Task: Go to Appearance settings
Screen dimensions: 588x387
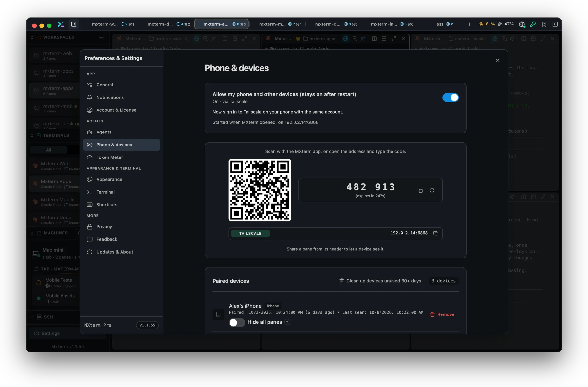Action: pyautogui.click(x=121, y=179)
